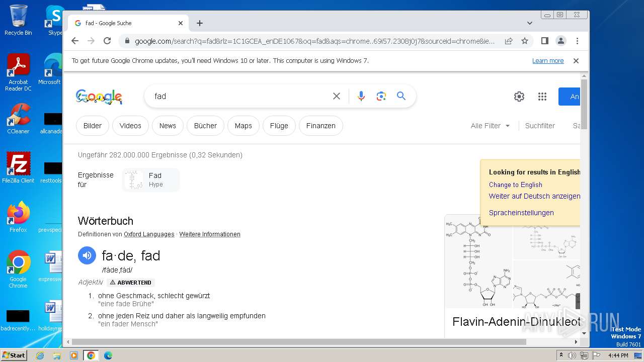
Task: Open the tab search dropdown arrow
Action: point(529,23)
